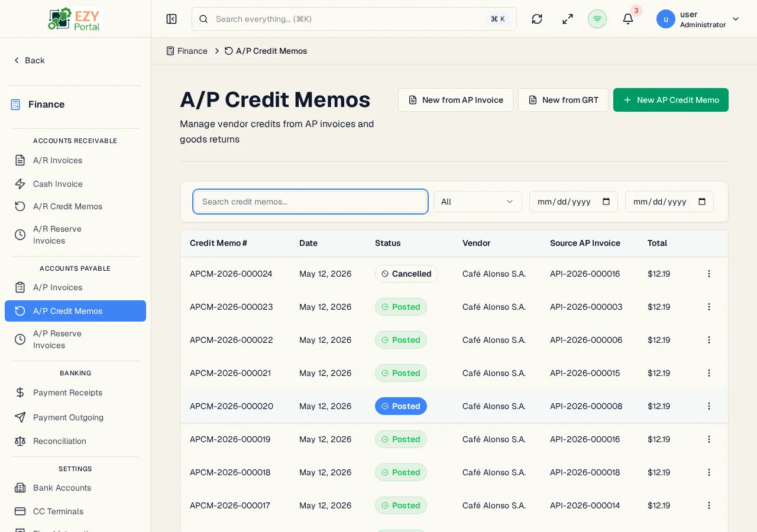Select A/P Credit Memos in the sidebar

pos(75,311)
